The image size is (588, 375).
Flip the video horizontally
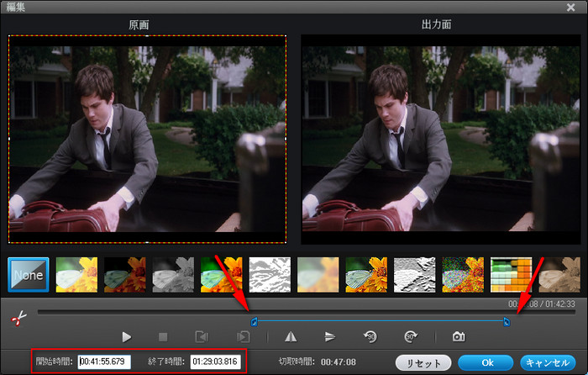pyautogui.click(x=291, y=336)
